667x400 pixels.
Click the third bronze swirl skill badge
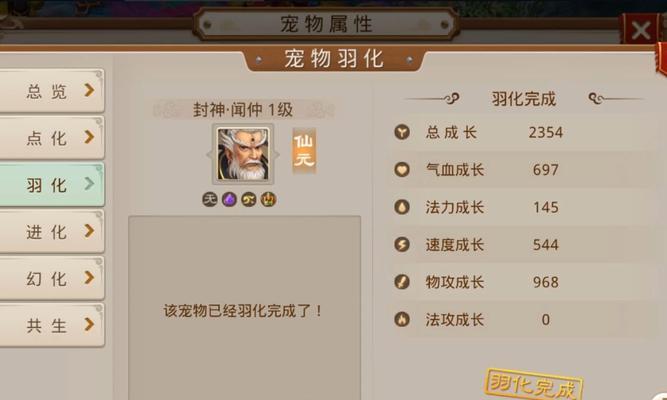tap(249, 199)
